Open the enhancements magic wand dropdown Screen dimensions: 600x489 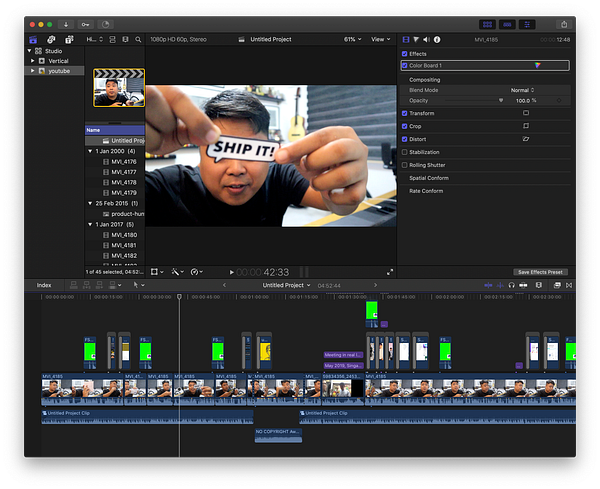click(178, 272)
